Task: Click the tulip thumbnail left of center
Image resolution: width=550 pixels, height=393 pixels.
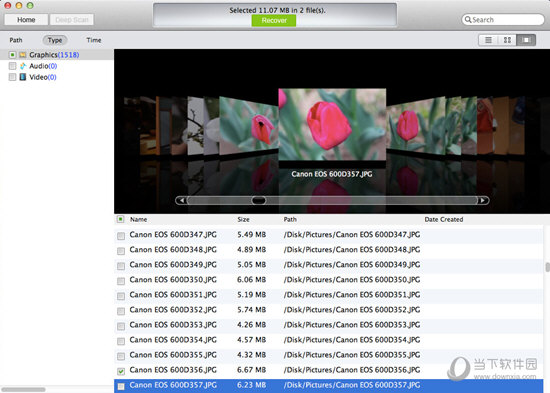Action: point(248,126)
